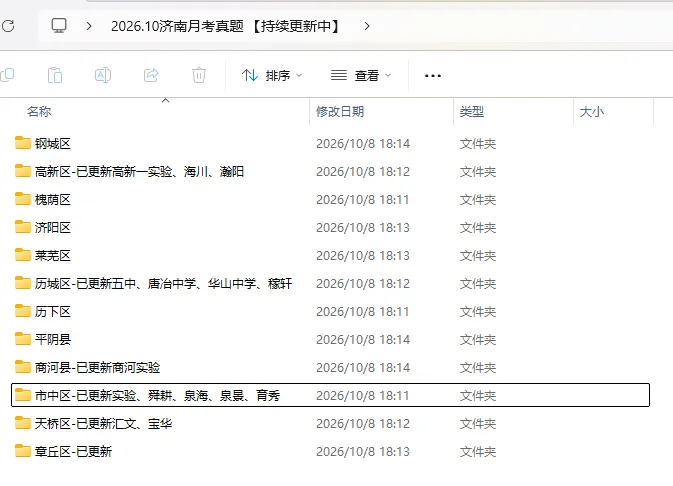Viewport: 673px width, 486px height.
Task: Select the folder name 历下区
Action: (x=53, y=312)
